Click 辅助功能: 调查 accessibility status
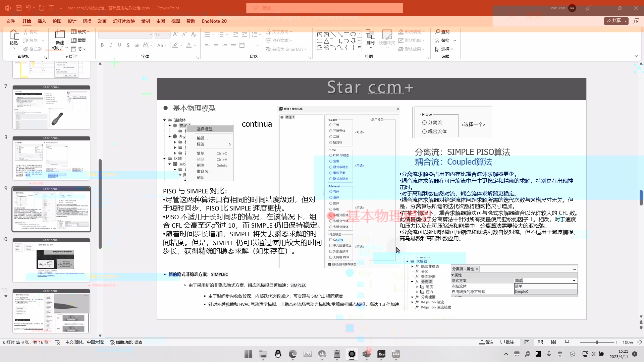Image resolution: width=644 pixels, height=362 pixels. point(126,342)
